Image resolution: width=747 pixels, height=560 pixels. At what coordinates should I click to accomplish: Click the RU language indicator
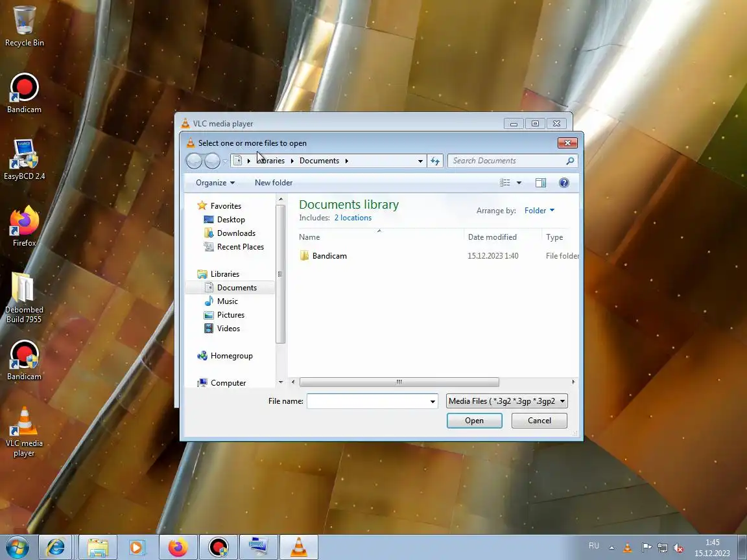[593, 546]
